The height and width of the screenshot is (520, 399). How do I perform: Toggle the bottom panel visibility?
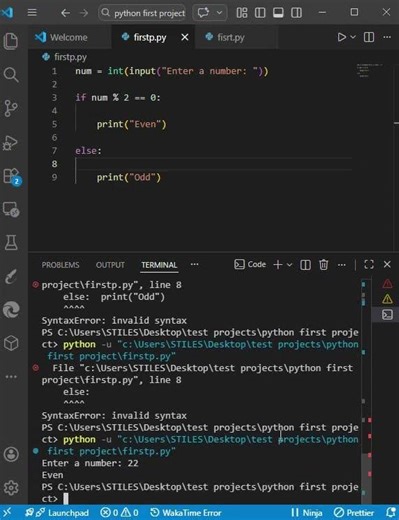pos(278,13)
